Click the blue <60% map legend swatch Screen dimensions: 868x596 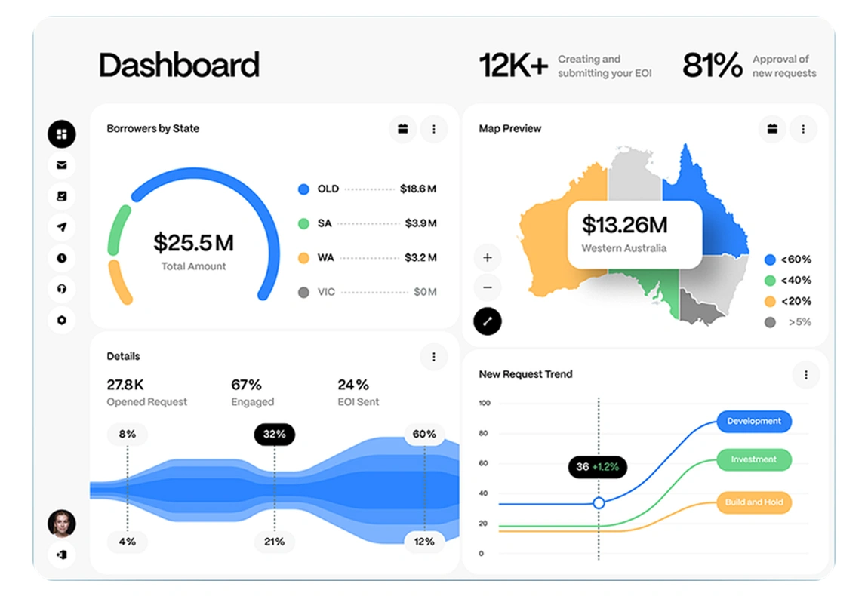(770, 260)
